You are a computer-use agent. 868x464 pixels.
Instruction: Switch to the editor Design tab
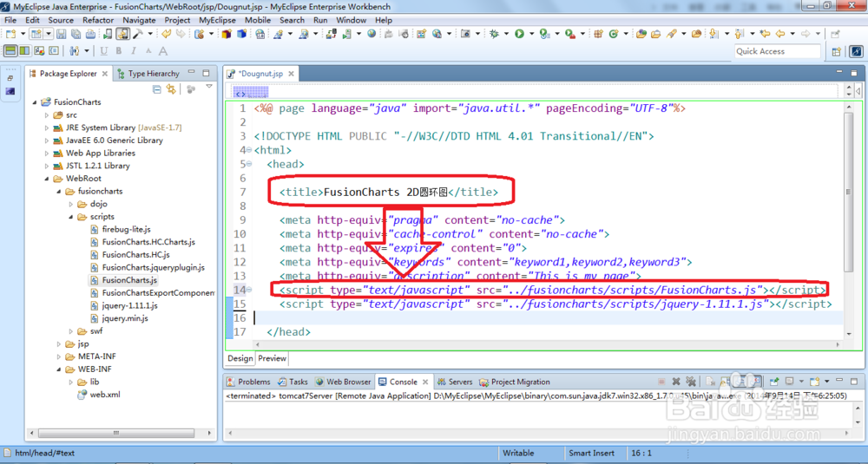click(x=240, y=358)
